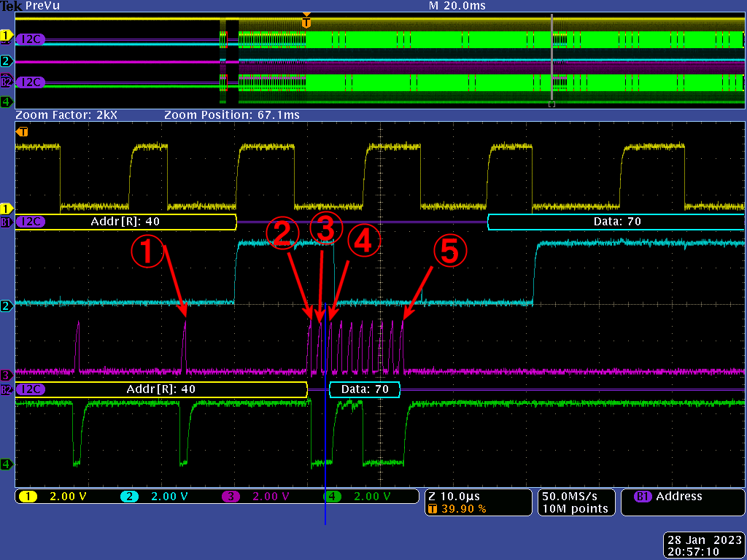This screenshot has height=560, width=747.
Task: Select channel 1 ground marker in zoom view
Action: coord(6,209)
